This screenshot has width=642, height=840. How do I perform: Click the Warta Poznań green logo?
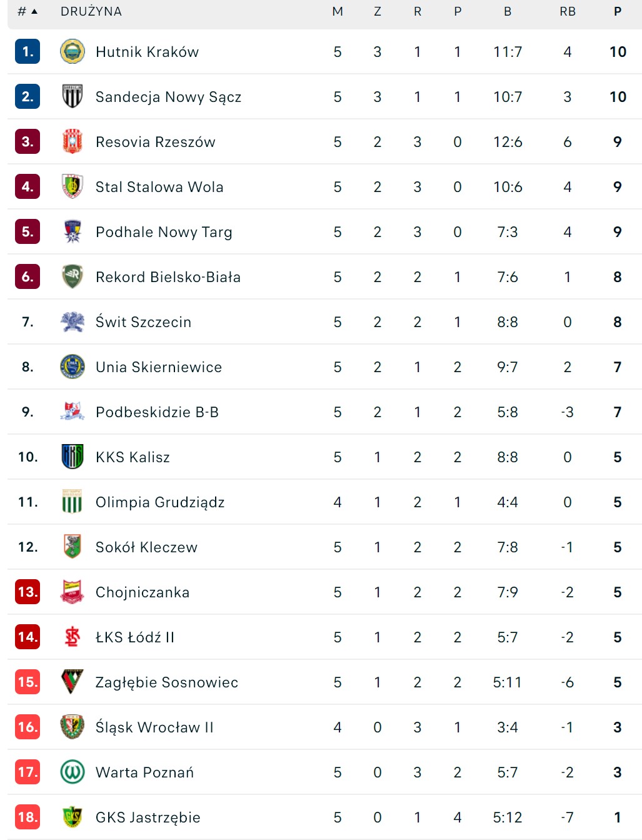73,772
